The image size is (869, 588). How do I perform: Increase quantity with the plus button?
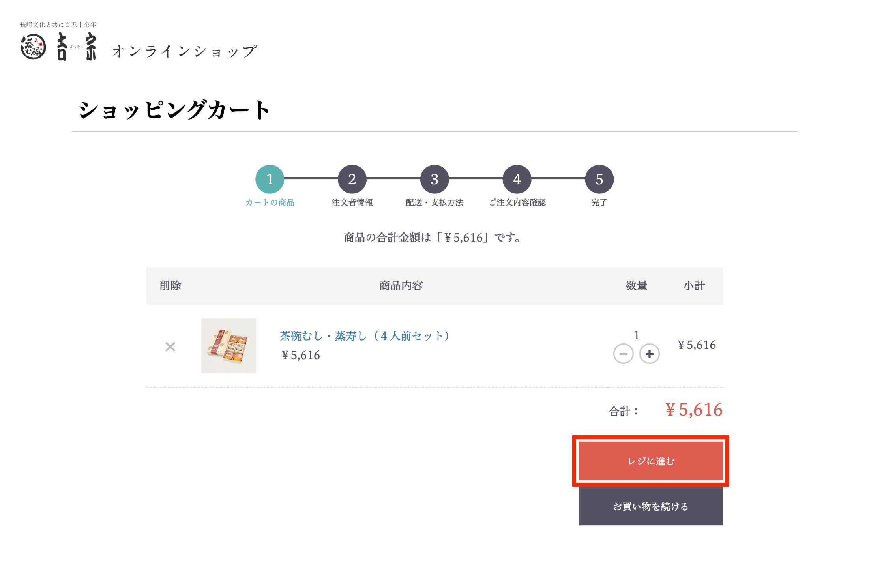649,354
